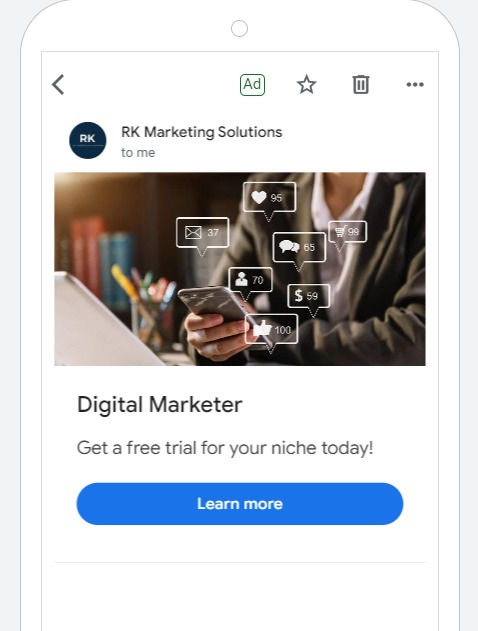Click the free trial description text
Viewport: 478px width, 631px height.
tap(225, 448)
